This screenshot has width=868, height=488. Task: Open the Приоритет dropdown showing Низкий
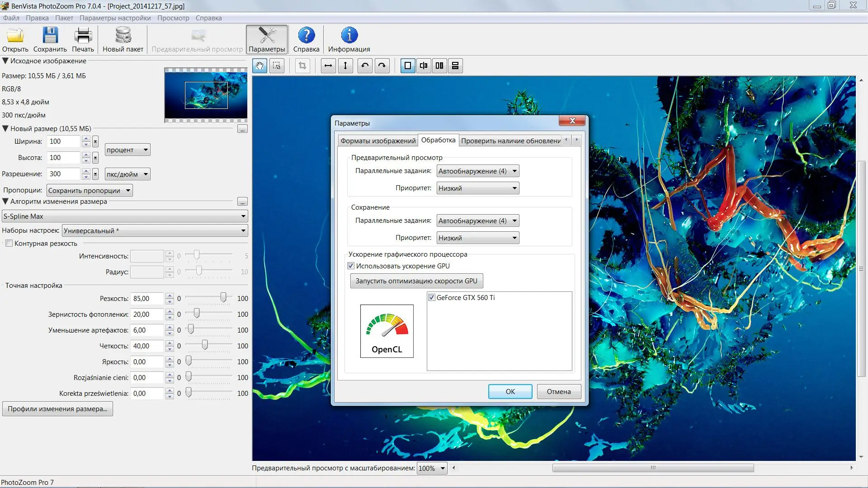tap(477, 188)
